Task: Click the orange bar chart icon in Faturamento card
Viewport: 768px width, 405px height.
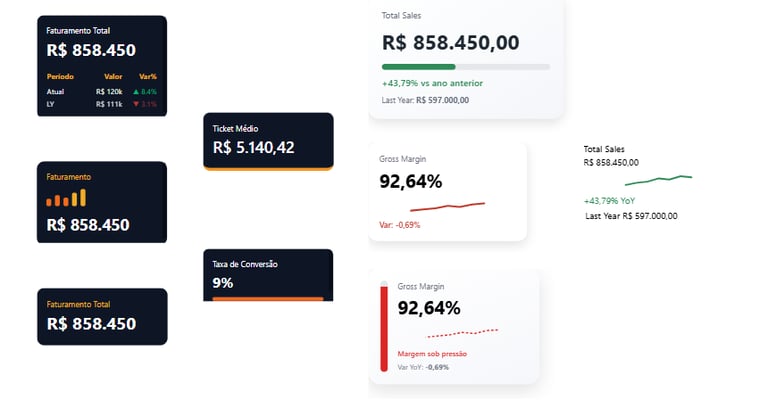Action: (66, 198)
